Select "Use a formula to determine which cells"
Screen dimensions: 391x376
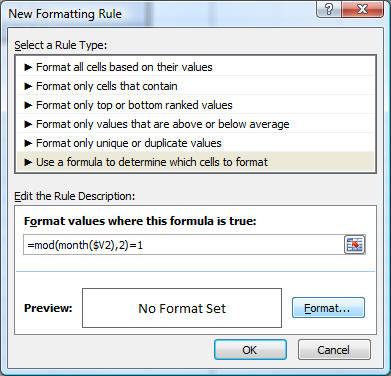point(197,162)
